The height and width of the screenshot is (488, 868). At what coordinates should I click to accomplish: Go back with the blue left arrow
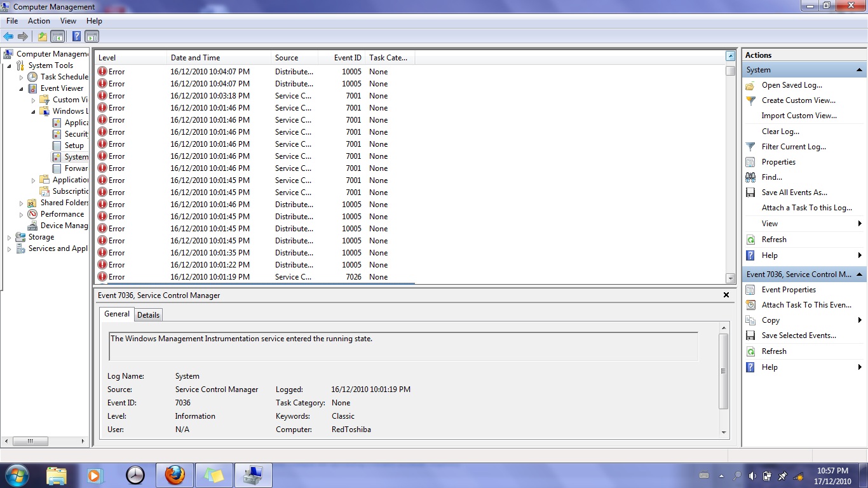click(8, 37)
